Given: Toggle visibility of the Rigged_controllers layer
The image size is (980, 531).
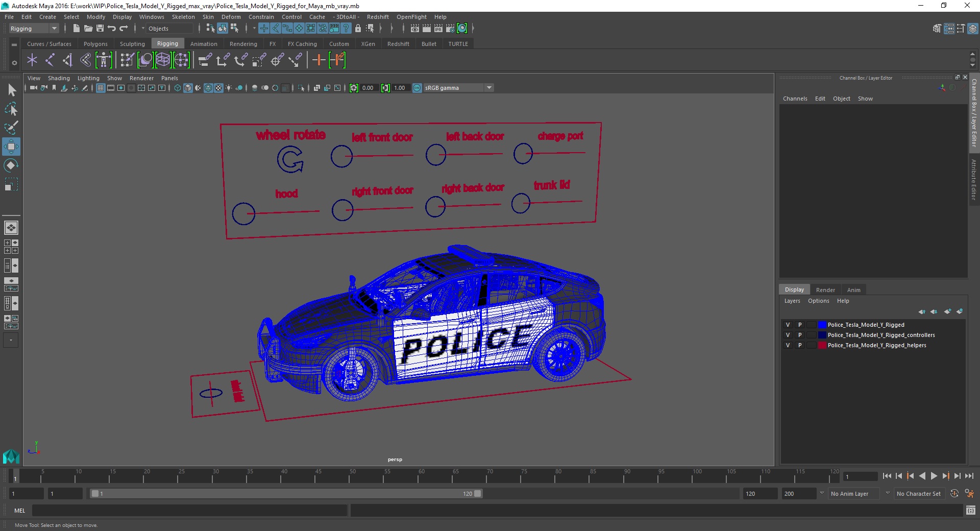Looking at the screenshot, I should 788,335.
